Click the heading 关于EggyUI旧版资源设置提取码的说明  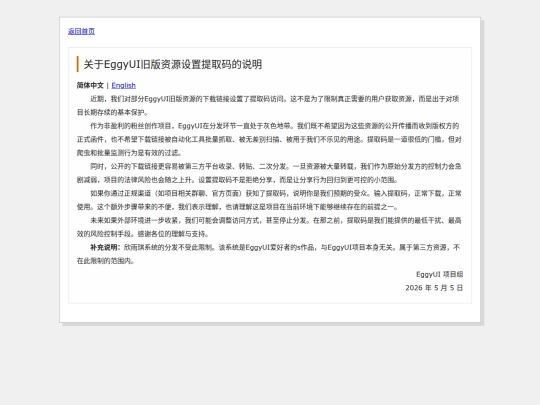[173, 64]
